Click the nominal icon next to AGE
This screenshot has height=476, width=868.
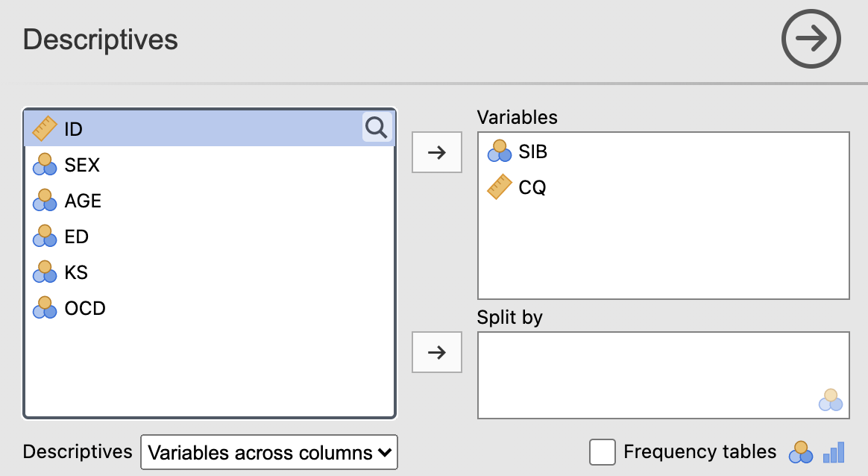[44, 200]
